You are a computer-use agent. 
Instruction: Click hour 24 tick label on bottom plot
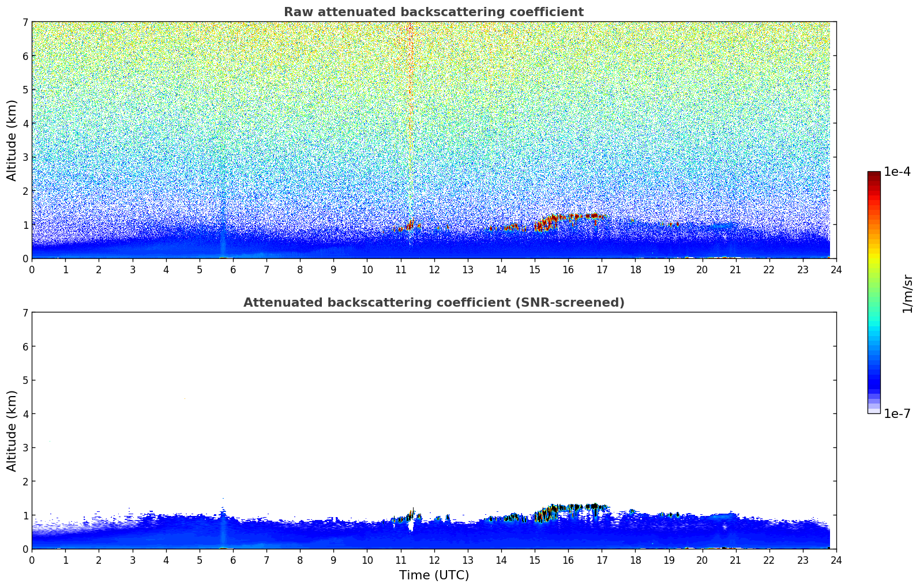pyautogui.click(x=836, y=560)
